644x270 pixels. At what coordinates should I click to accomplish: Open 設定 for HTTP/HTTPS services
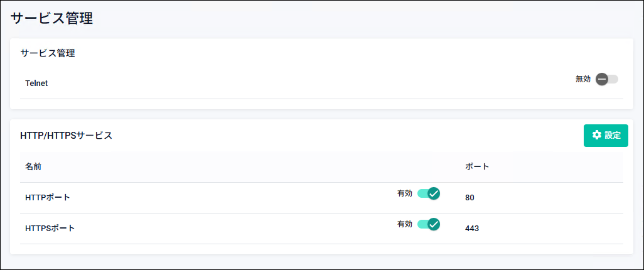click(x=606, y=135)
